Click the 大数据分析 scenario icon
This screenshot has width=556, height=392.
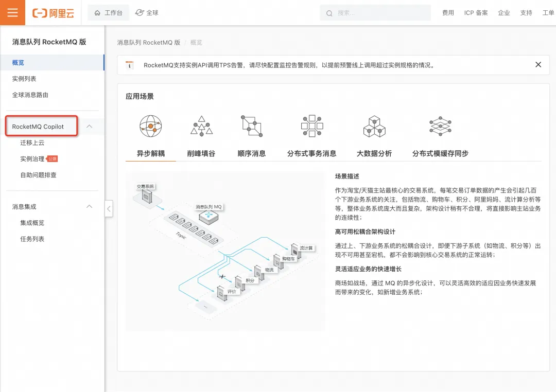tap(374, 127)
